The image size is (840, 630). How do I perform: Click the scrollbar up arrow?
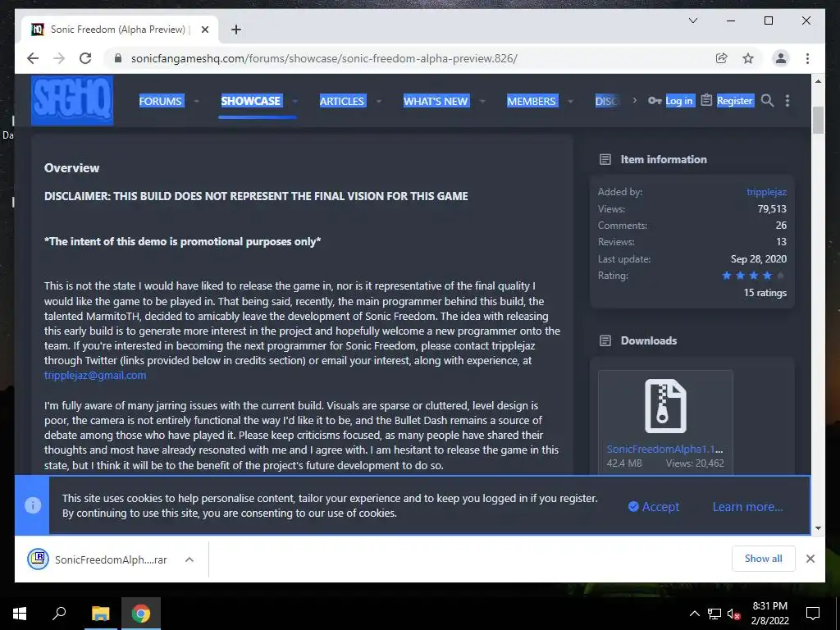coord(818,81)
